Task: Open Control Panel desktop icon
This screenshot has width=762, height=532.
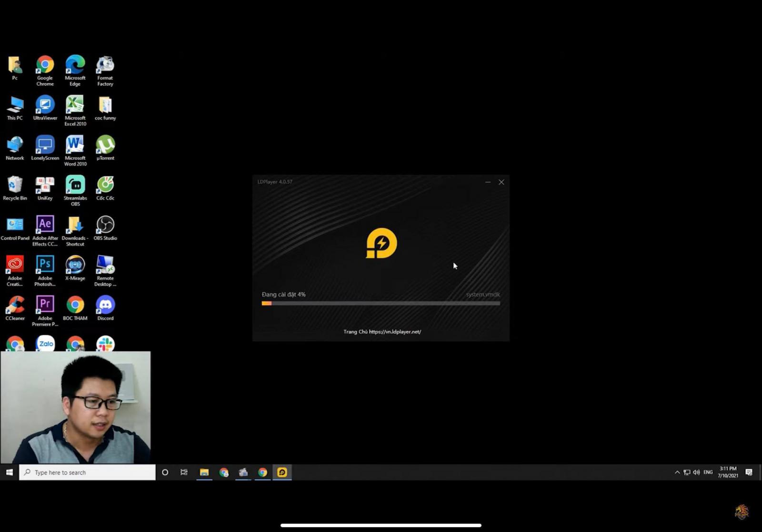Action: pos(15,228)
